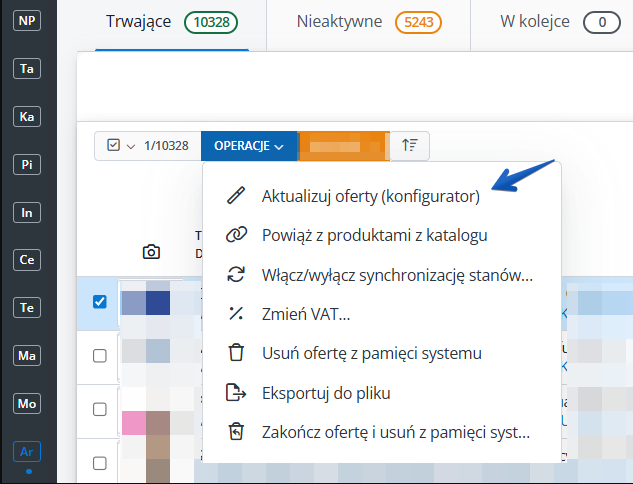Choose Aktualizuj oferty (konfigurator)
Image resolution: width=633 pixels, height=484 pixels.
point(370,196)
